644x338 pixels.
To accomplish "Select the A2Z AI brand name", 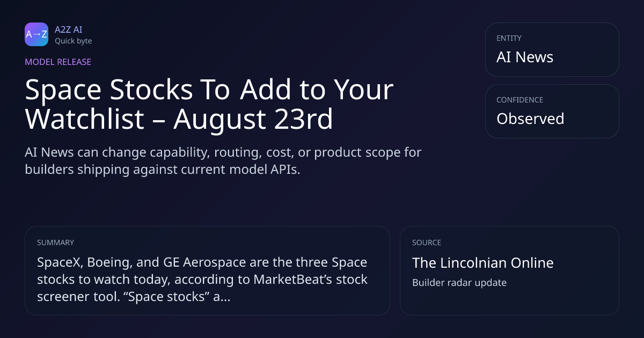I will (x=68, y=30).
